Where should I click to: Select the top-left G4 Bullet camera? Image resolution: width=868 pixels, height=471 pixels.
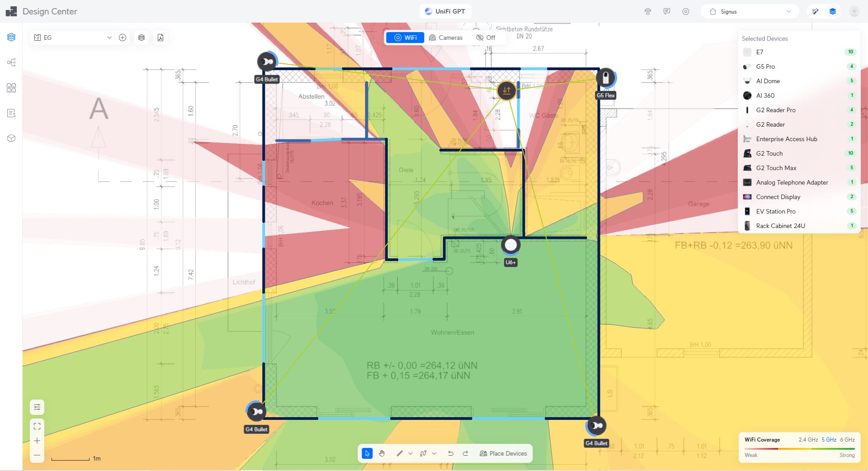267,62
